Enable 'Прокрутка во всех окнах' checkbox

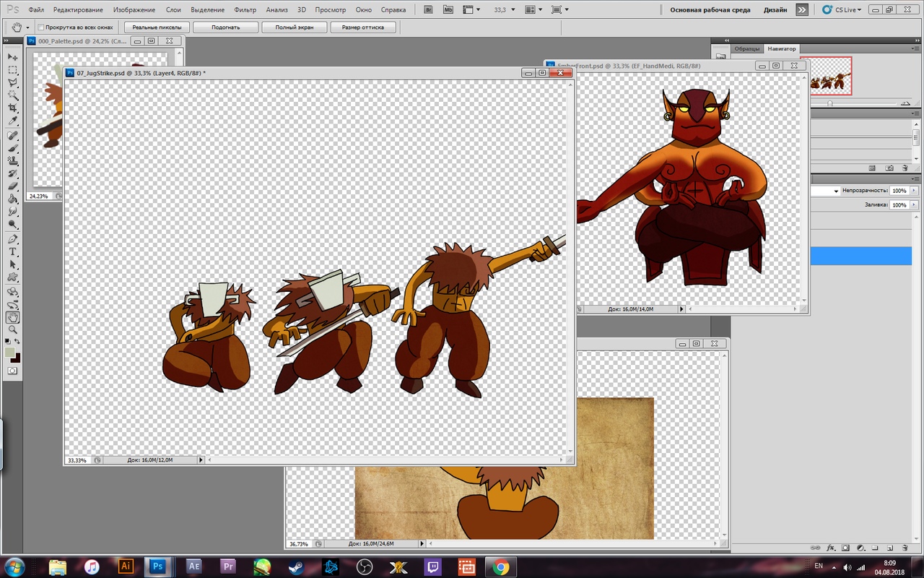(x=41, y=27)
